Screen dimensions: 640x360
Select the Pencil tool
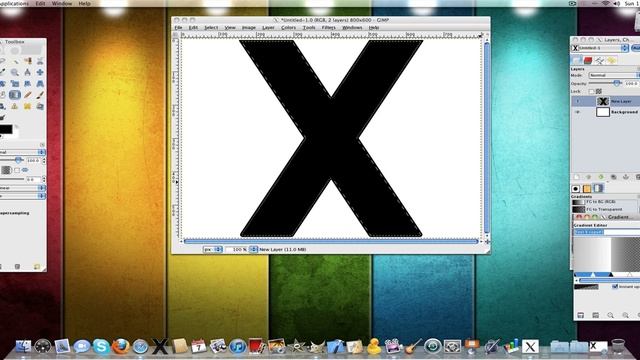coord(27,95)
